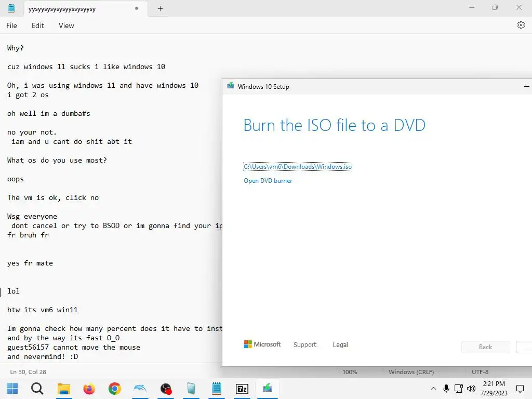The width and height of the screenshot is (532, 399).
Task: Launch Firefox from taskbar
Action: coord(89,389)
